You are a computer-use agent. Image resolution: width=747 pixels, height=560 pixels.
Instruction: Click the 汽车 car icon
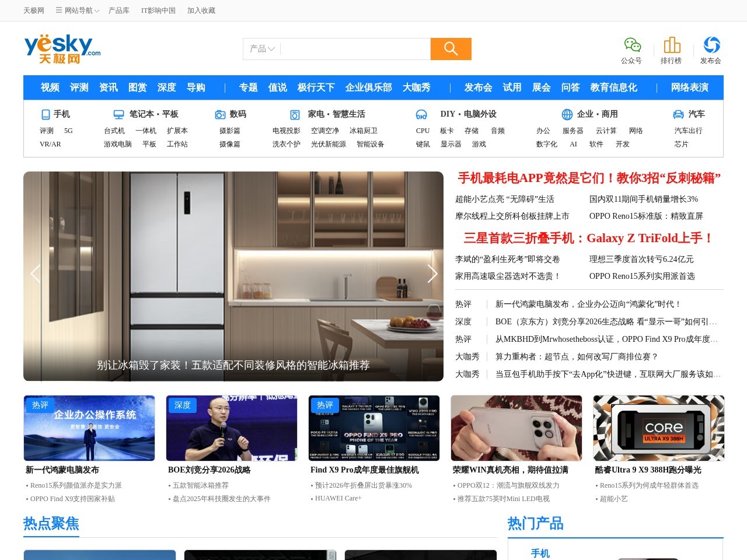(x=678, y=114)
